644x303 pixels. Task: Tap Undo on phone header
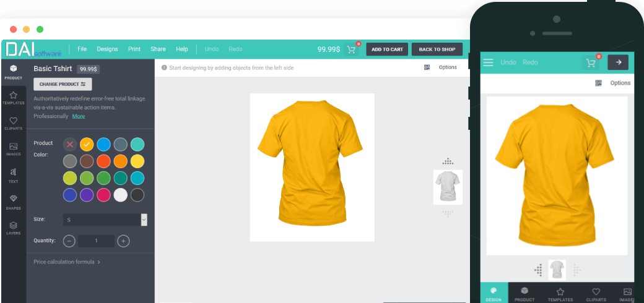click(508, 62)
